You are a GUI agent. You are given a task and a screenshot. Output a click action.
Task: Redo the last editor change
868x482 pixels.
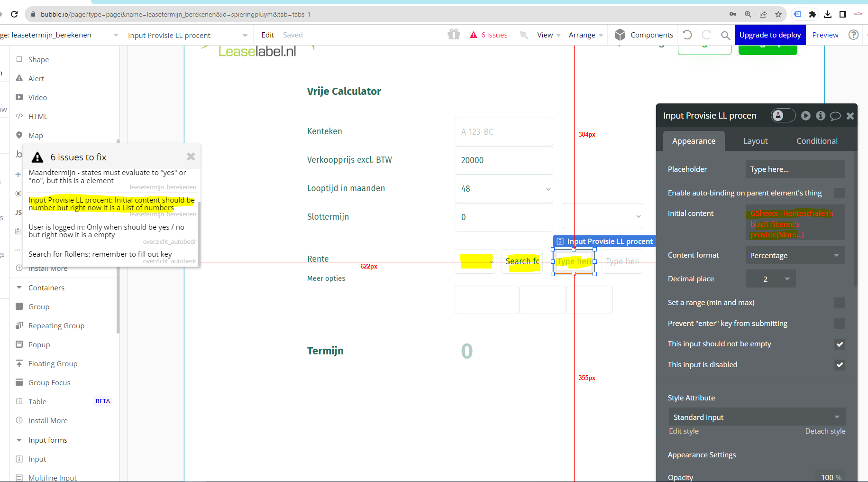point(706,35)
